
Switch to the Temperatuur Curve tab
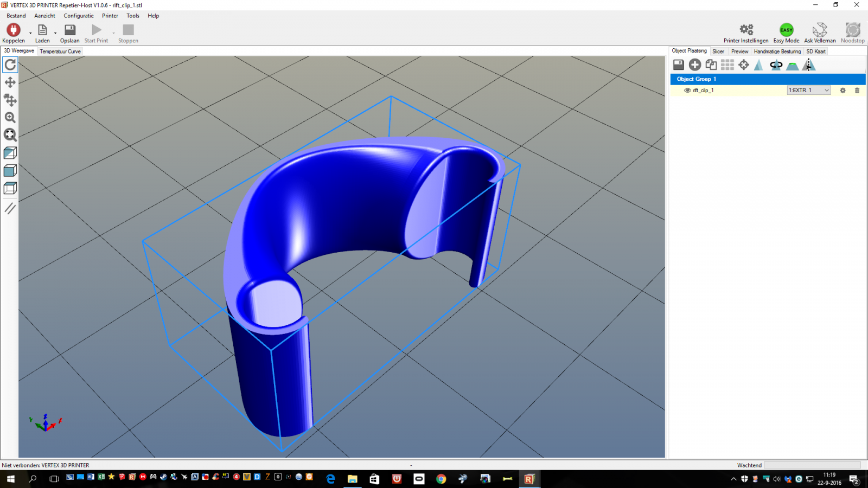[x=60, y=52]
